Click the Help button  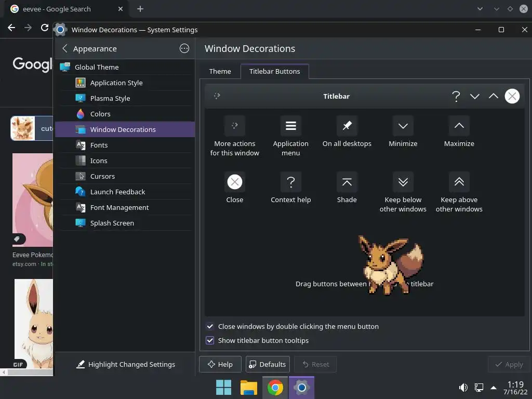click(220, 364)
